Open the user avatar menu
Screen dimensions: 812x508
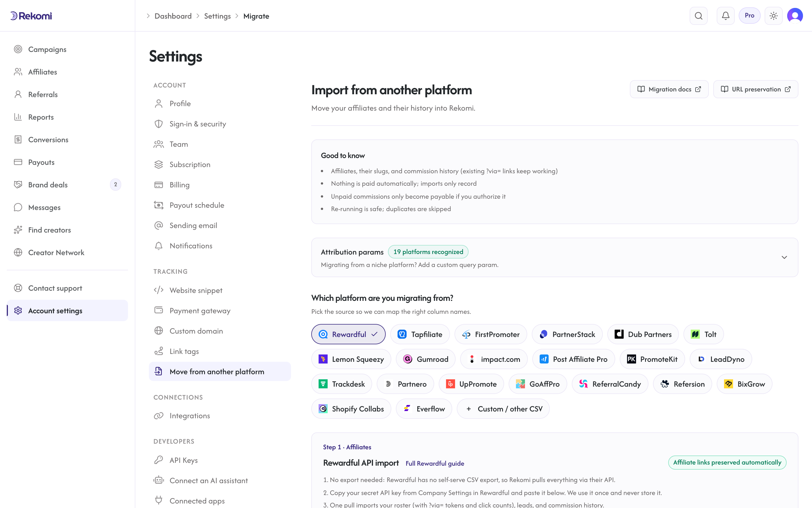click(x=795, y=16)
